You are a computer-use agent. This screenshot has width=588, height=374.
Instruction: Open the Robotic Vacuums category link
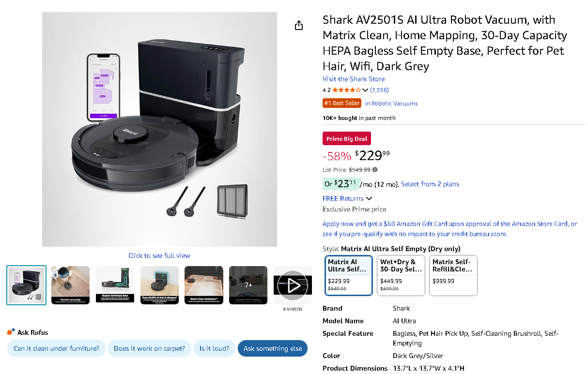pos(391,104)
